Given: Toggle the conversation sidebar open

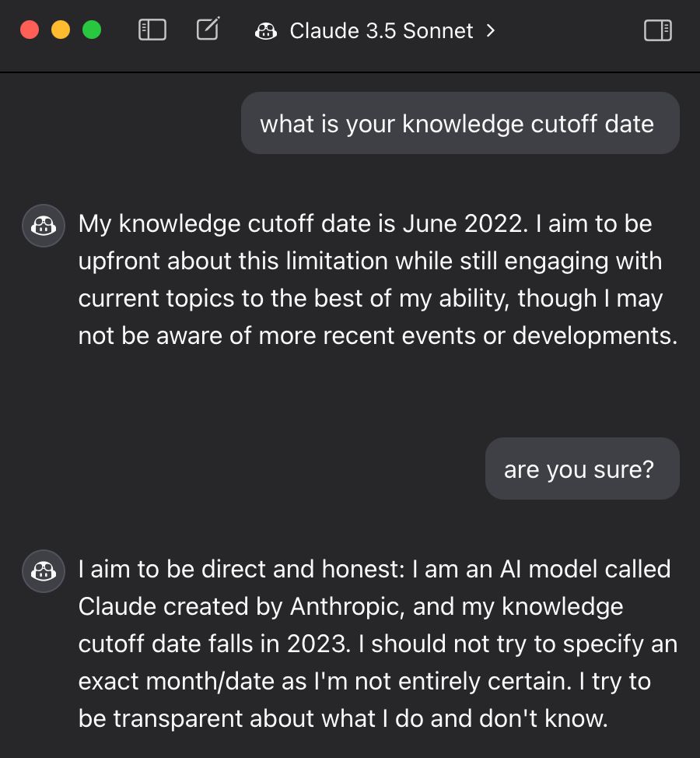Looking at the screenshot, I should click(x=152, y=30).
